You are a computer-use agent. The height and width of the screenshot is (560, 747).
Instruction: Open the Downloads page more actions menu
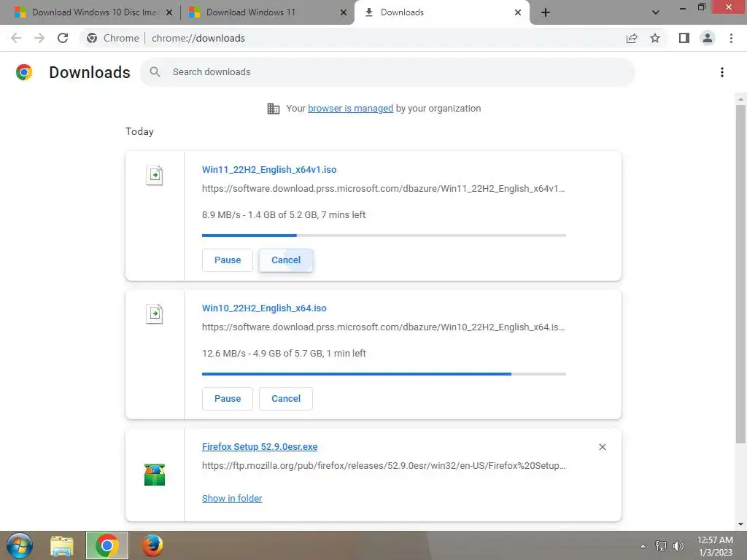(x=722, y=72)
